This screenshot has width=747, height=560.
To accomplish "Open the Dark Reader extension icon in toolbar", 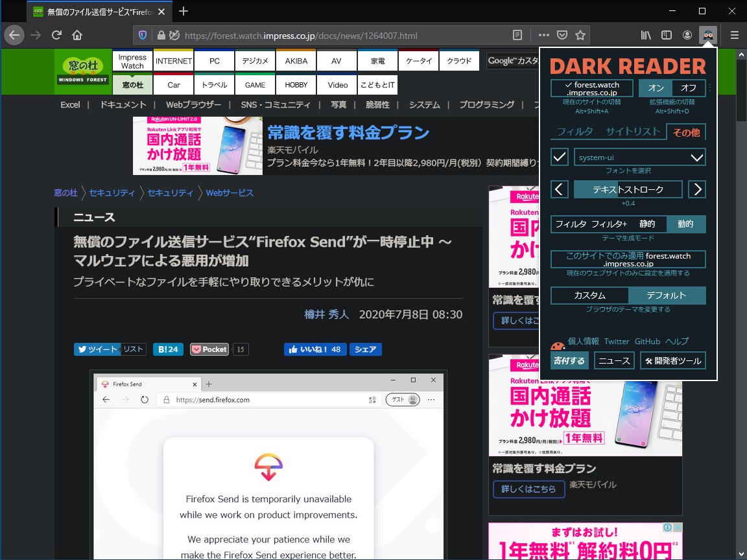I will point(708,35).
